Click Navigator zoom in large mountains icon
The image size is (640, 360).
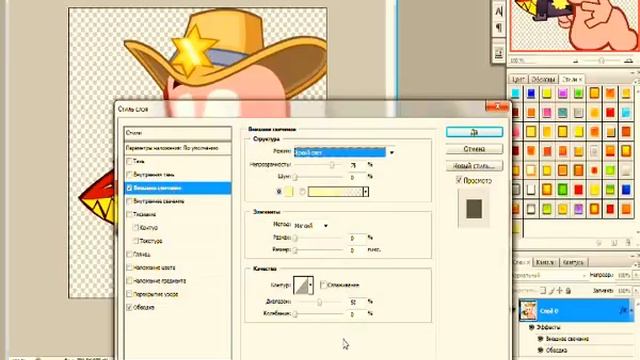(628, 61)
